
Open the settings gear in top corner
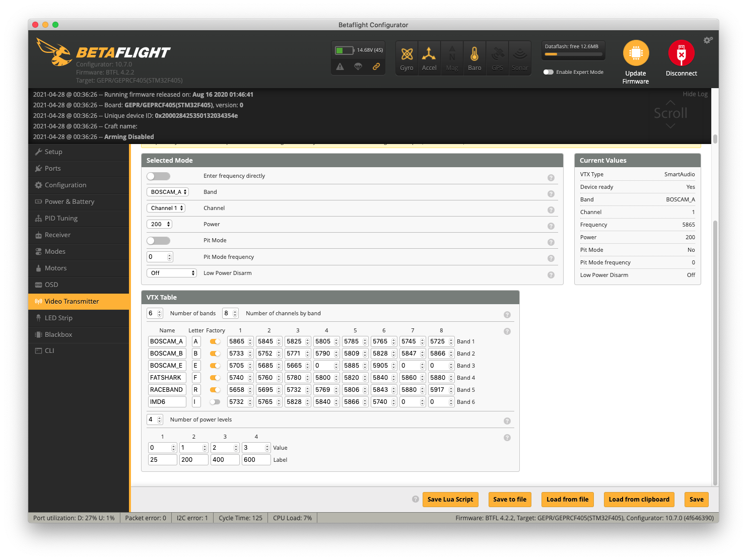[x=708, y=40]
